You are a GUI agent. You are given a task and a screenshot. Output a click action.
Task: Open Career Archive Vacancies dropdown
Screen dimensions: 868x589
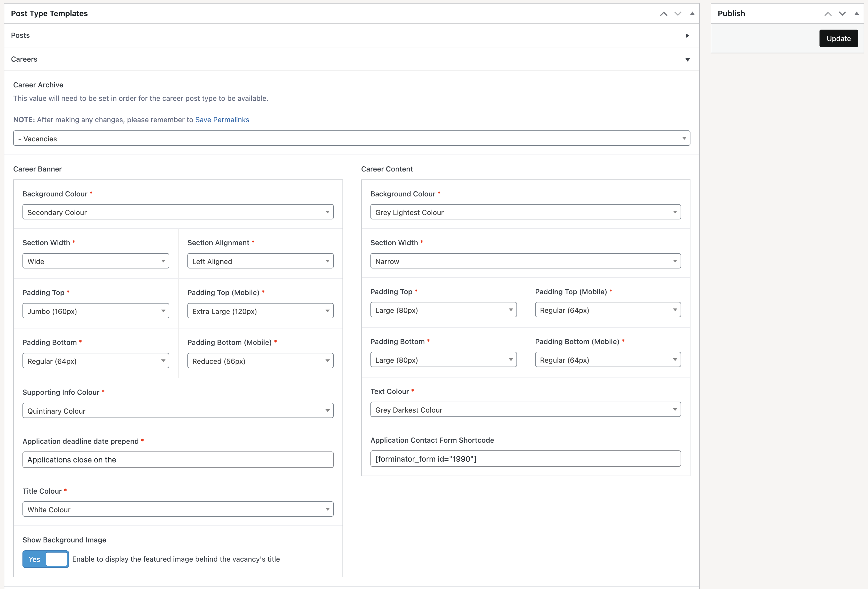(x=352, y=139)
